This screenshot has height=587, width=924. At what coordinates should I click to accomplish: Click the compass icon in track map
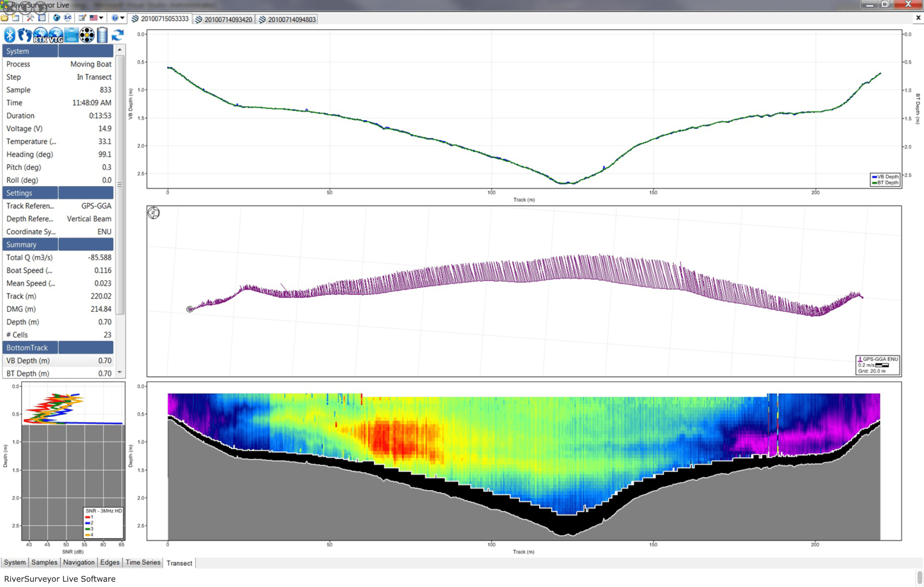click(153, 213)
